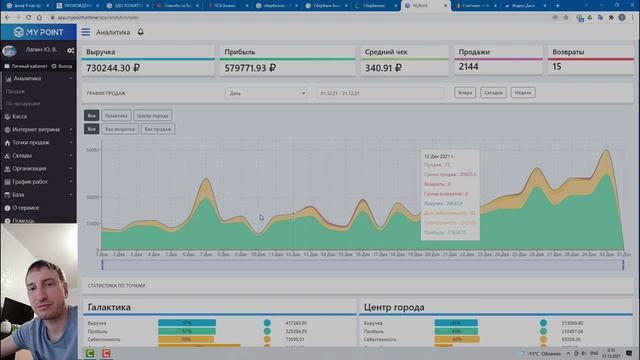The width and height of the screenshot is (640, 360).
Task: Select the Все filter in second row
Action: coord(91,129)
